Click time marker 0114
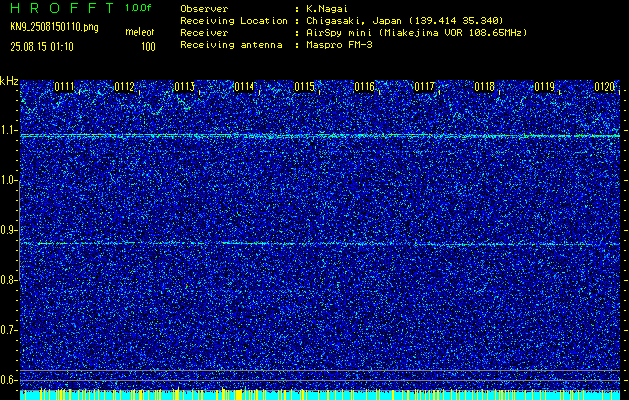The height and width of the screenshot is (400, 629). click(244, 87)
